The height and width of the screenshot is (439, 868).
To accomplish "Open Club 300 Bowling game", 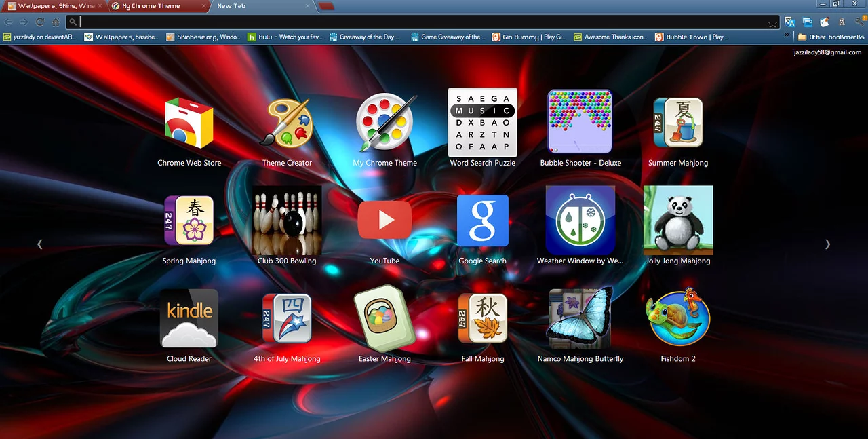I will point(287,221).
